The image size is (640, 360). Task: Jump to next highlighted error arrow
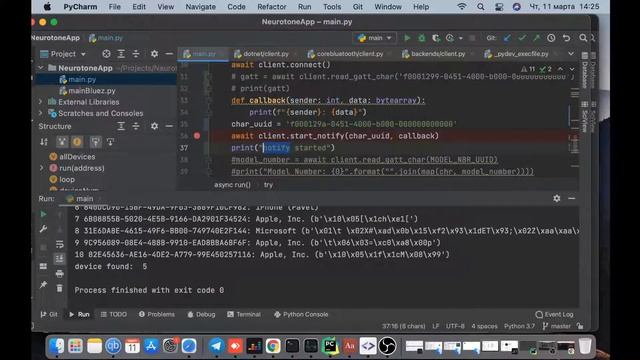coord(572,69)
